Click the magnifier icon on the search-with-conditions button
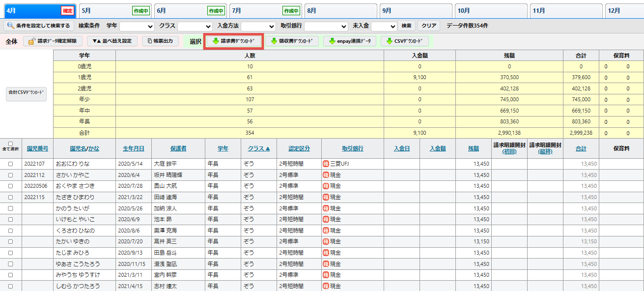The width and height of the screenshot is (644, 291). (10, 26)
